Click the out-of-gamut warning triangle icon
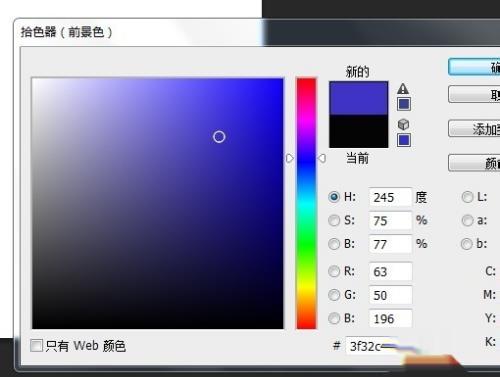 pyautogui.click(x=403, y=88)
